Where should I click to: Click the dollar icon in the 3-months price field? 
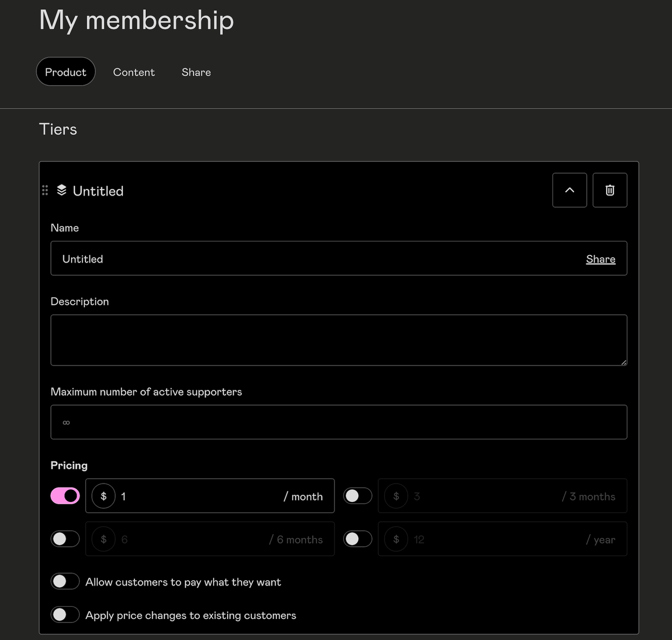point(396,496)
